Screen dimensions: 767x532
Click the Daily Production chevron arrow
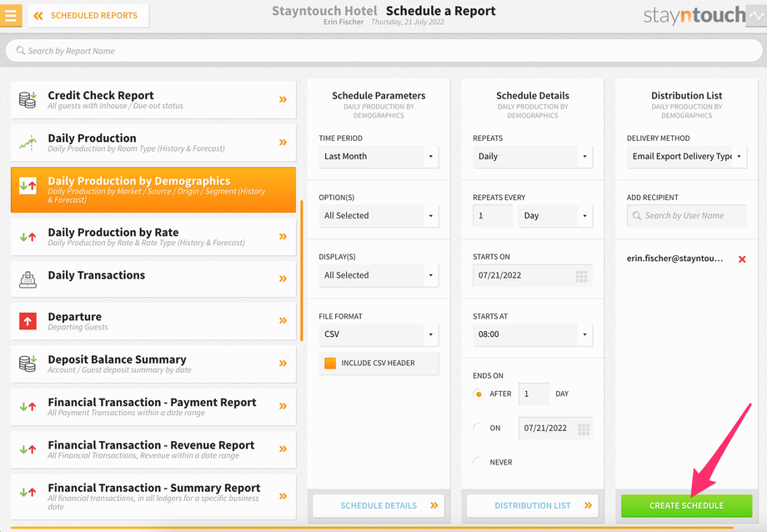pyautogui.click(x=283, y=142)
